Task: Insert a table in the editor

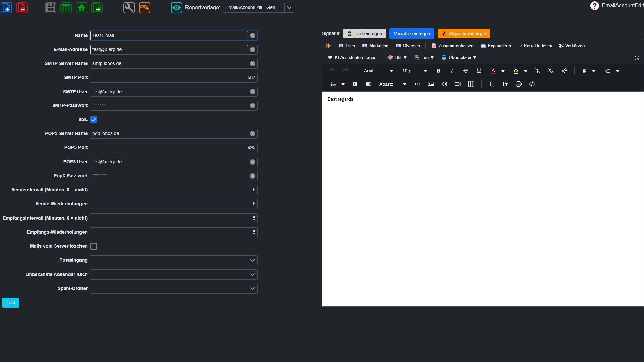Action: coord(471,84)
